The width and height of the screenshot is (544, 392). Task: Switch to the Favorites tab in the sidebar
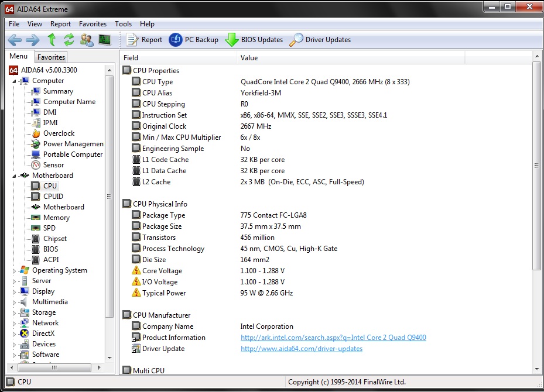pos(51,57)
